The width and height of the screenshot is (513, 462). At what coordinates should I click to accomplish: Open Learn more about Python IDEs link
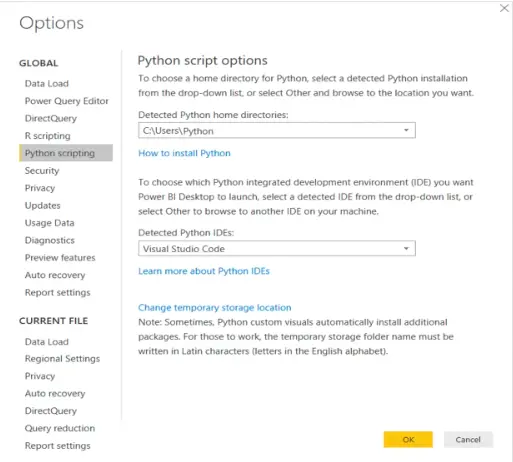tap(204, 271)
